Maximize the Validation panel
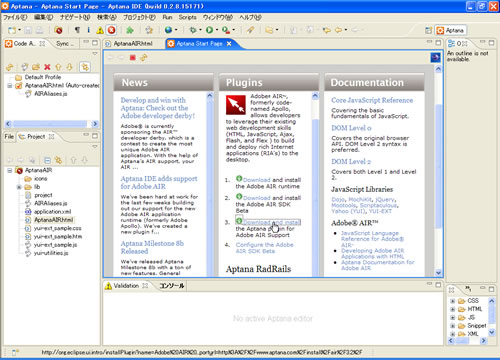 [438, 285]
